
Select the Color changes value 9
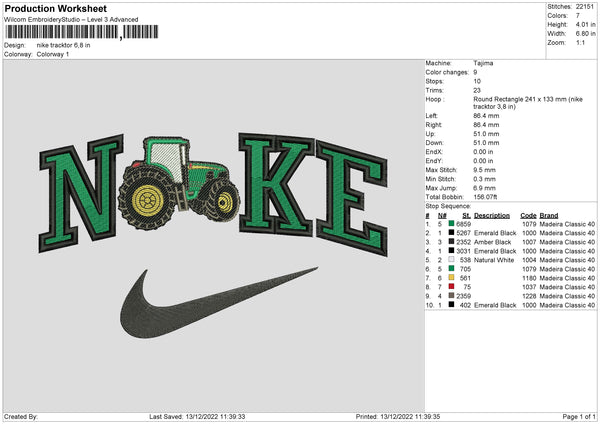(475, 72)
